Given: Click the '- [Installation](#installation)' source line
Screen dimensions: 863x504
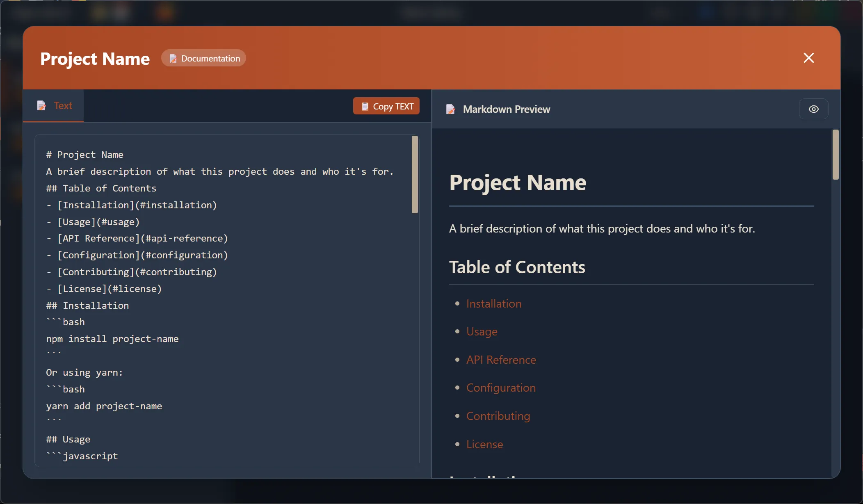Looking at the screenshot, I should coord(132,205).
